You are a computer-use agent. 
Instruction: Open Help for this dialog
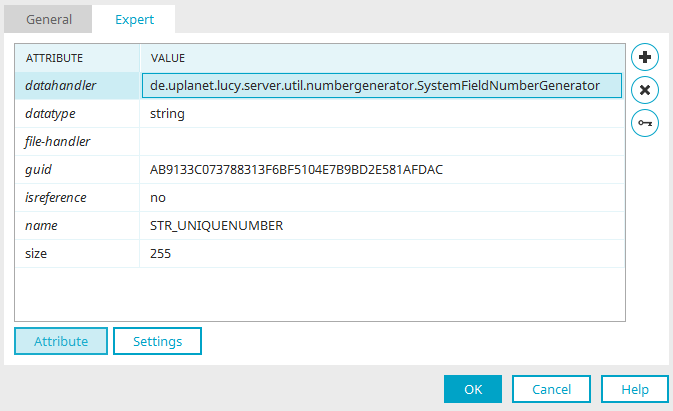tap(635, 389)
